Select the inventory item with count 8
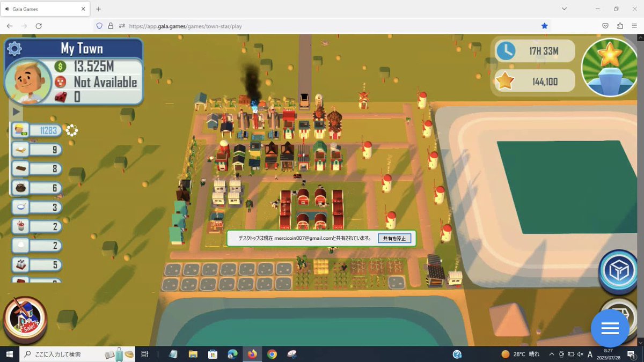Image resolution: width=644 pixels, height=362 pixels. [37, 169]
